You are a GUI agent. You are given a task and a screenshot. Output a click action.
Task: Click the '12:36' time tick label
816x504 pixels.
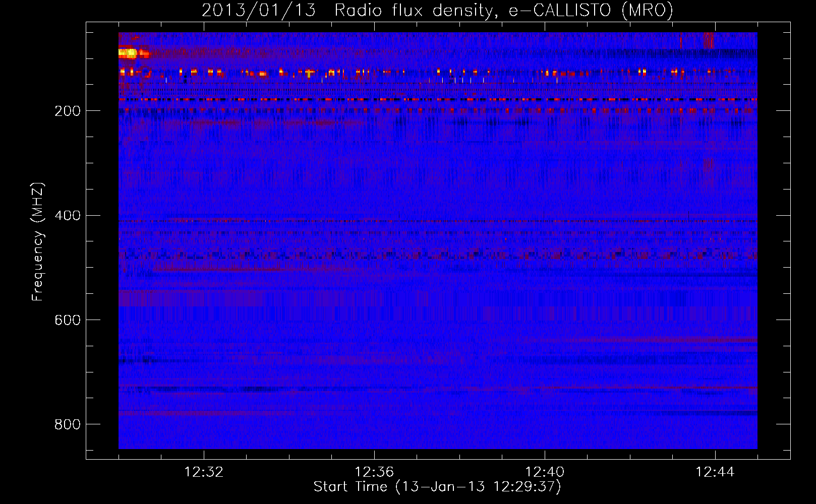pyautogui.click(x=374, y=472)
